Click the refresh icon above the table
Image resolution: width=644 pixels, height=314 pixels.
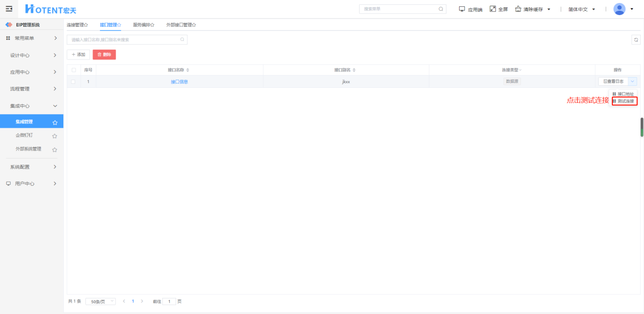click(636, 40)
